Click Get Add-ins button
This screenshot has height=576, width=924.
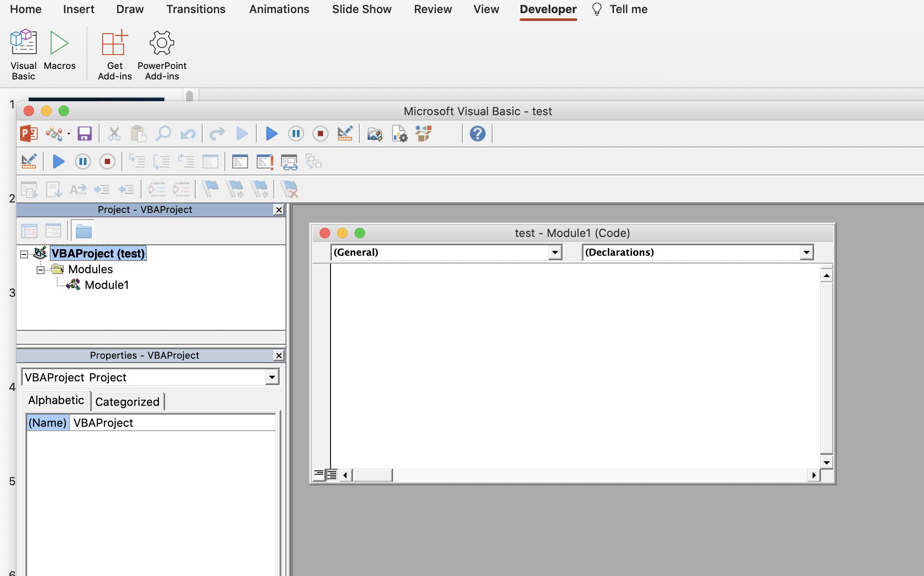115,55
